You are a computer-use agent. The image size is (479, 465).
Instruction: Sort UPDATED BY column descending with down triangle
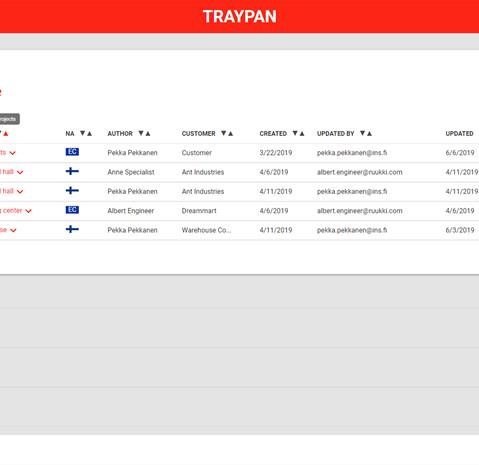pyautogui.click(x=362, y=133)
